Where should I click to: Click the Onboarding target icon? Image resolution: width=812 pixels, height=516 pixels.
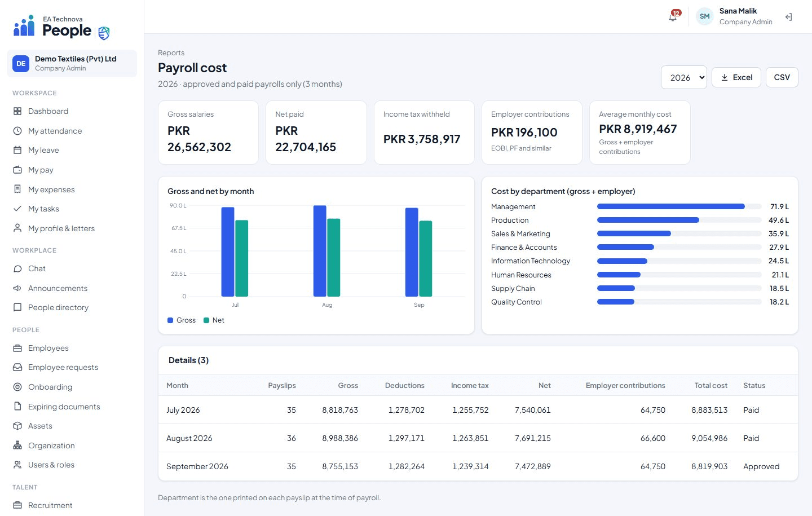(17, 387)
